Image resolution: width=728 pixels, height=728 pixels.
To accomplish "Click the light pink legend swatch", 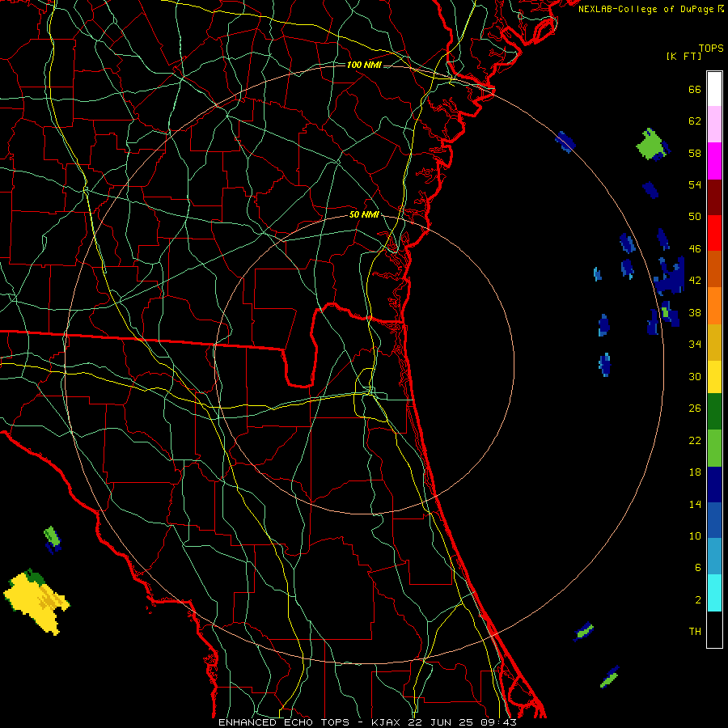I will (x=714, y=124).
